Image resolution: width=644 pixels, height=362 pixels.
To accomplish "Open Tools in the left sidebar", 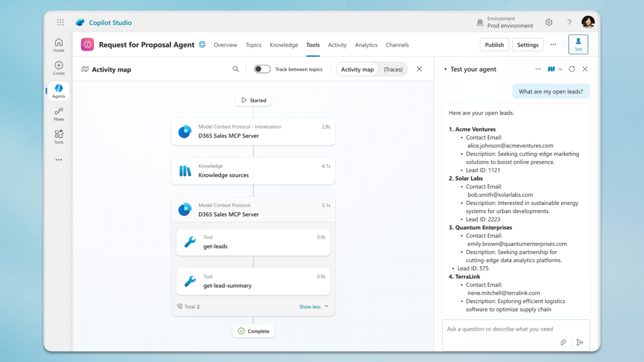I will coord(59,137).
